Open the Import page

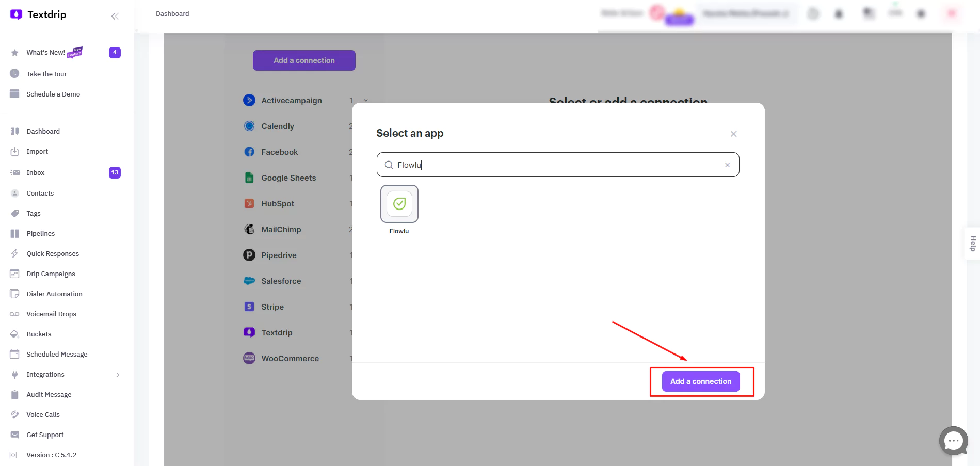pos(37,151)
